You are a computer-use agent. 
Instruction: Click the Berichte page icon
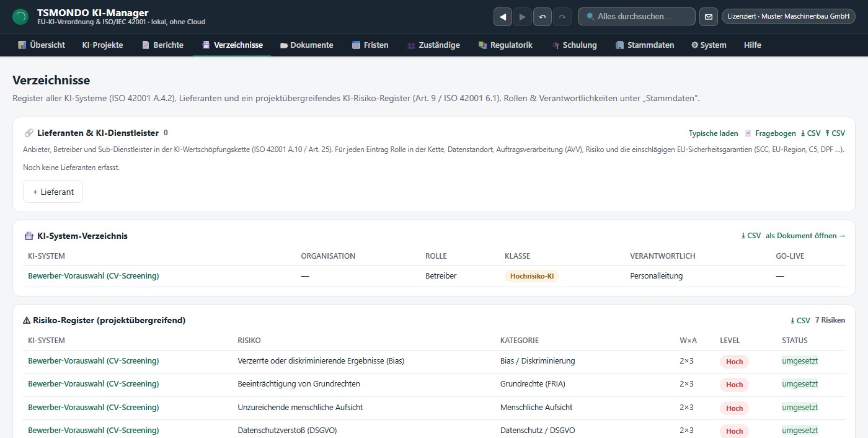(x=146, y=45)
